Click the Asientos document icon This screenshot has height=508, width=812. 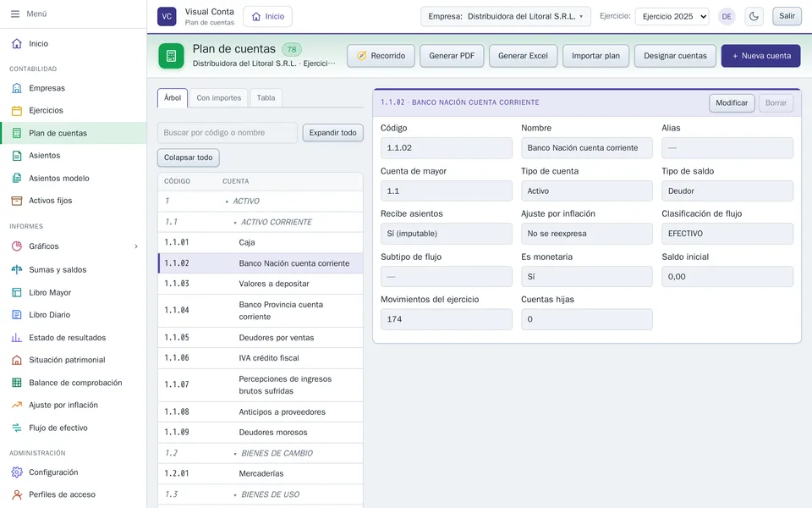[17, 156]
